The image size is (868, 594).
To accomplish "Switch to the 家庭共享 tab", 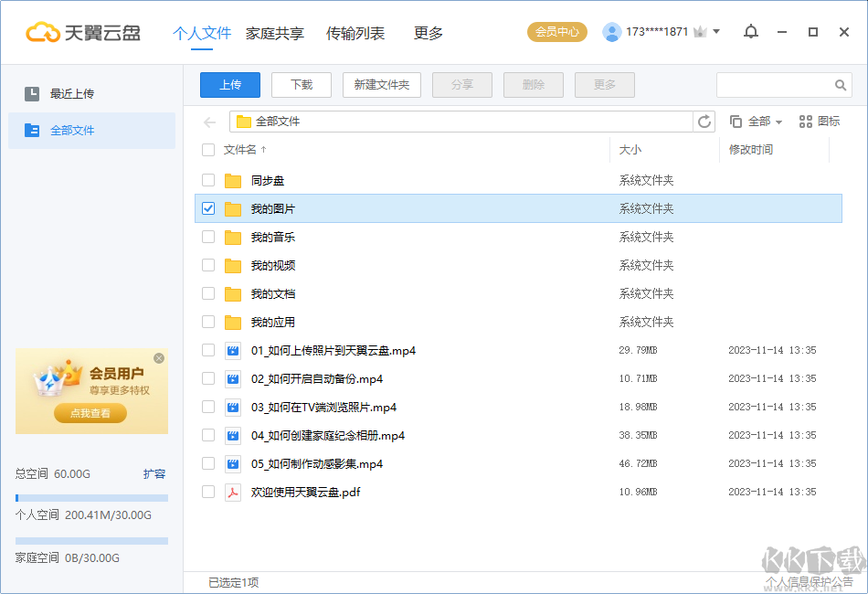I will coord(277,32).
